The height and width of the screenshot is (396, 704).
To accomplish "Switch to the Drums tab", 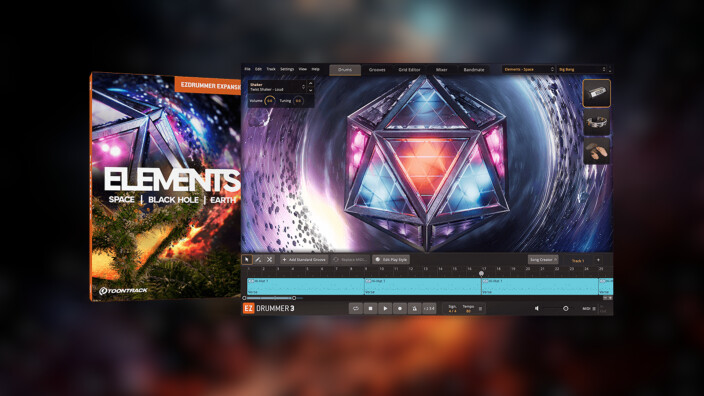I will (345, 70).
